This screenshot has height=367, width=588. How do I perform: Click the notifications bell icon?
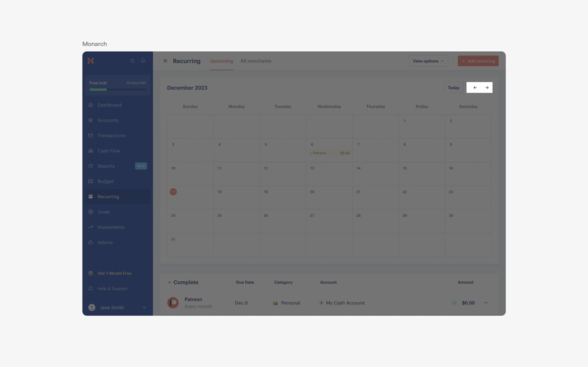[x=143, y=61]
